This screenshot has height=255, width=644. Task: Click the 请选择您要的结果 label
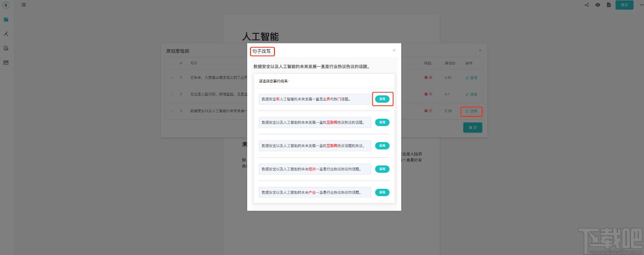[x=273, y=81]
